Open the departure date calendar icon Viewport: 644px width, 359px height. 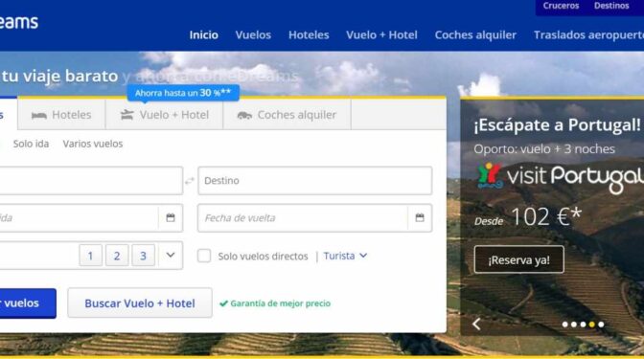(171, 217)
